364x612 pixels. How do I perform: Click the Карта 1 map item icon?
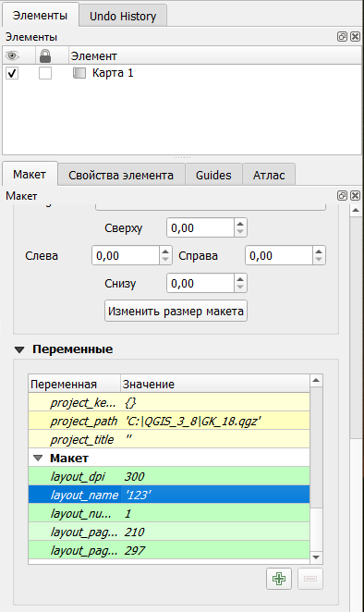click(x=79, y=73)
